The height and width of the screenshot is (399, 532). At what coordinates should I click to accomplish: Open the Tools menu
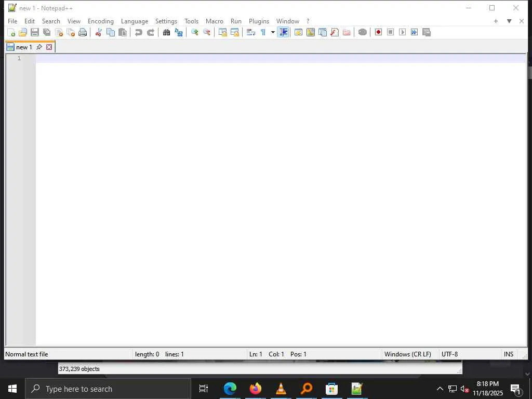click(x=191, y=21)
